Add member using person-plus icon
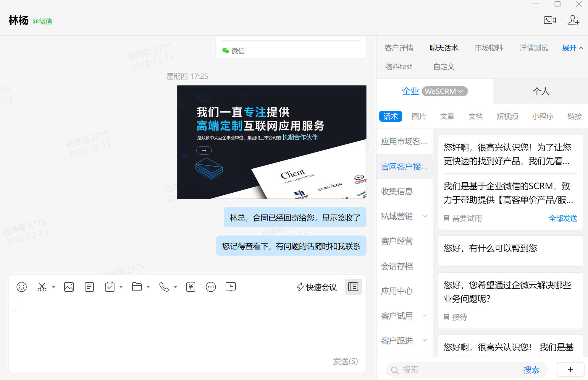 point(573,20)
